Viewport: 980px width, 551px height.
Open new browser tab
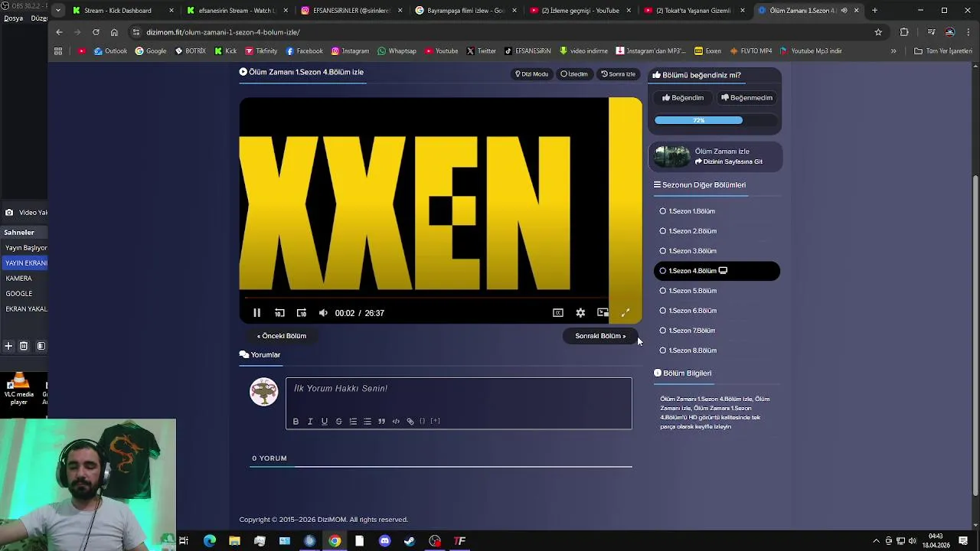coord(874,11)
